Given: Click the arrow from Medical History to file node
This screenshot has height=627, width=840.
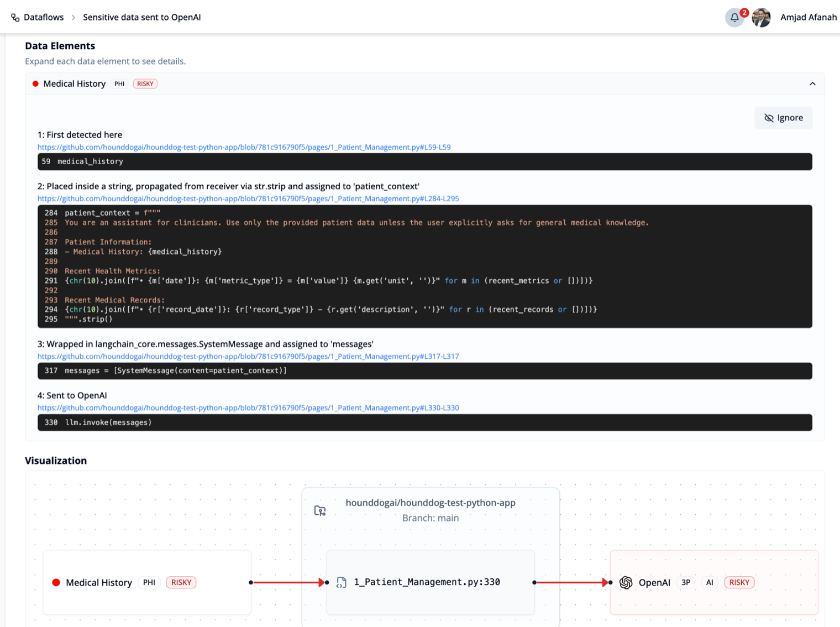Looking at the screenshot, I should [288, 582].
